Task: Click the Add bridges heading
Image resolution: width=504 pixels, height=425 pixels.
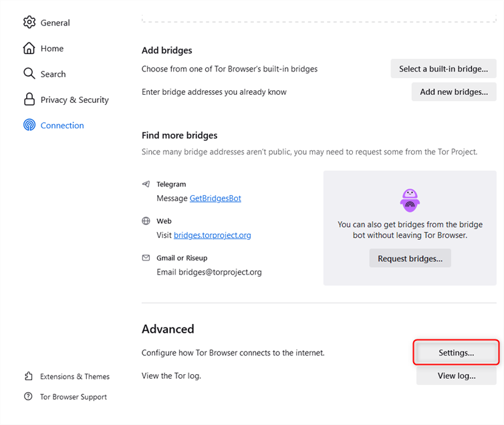Action: 167,50
